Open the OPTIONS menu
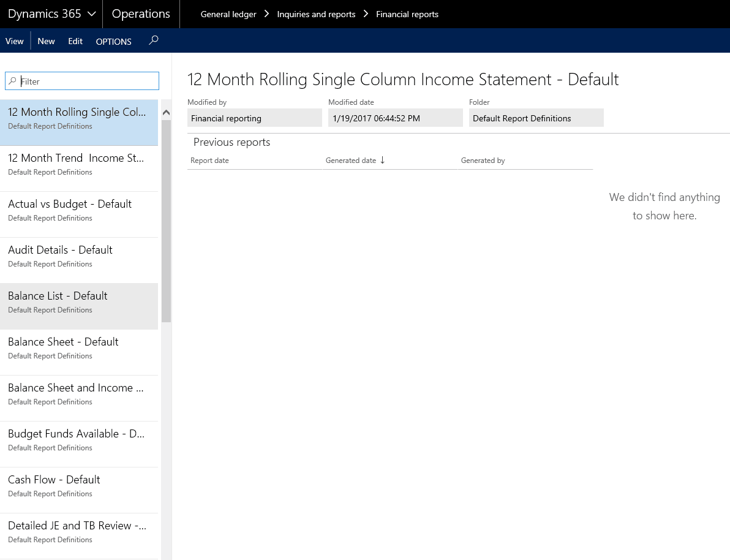This screenshot has width=730, height=560. (113, 41)
